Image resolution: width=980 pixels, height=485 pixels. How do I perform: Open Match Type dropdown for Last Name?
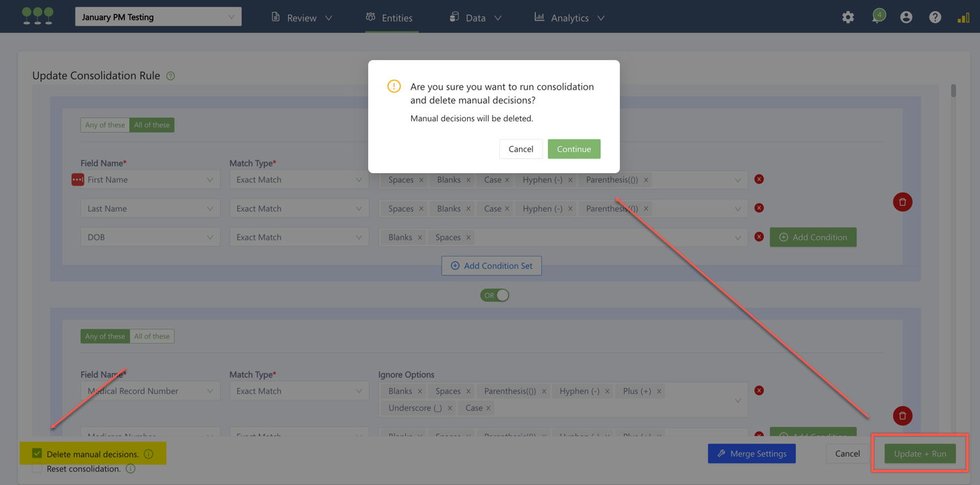[299, 208]
